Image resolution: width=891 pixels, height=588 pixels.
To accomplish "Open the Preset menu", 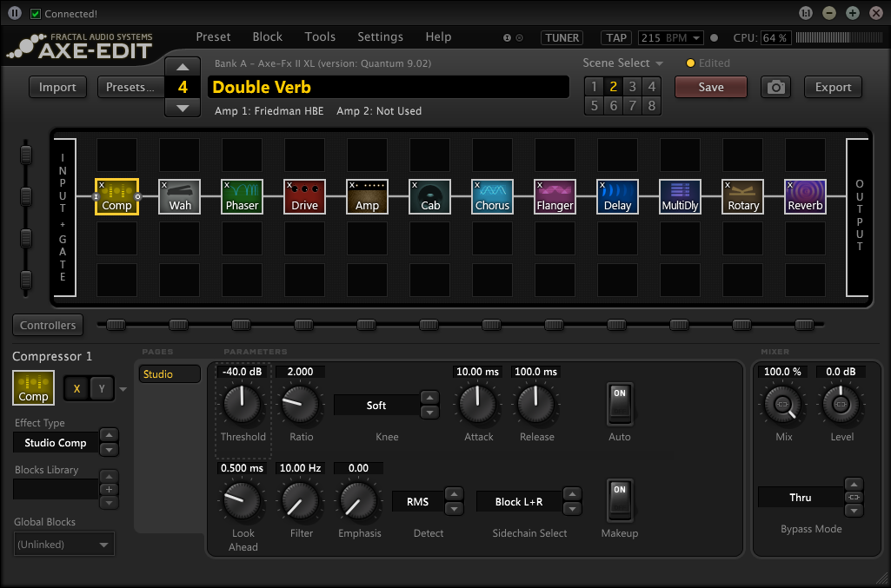I will tap(213, 36).
